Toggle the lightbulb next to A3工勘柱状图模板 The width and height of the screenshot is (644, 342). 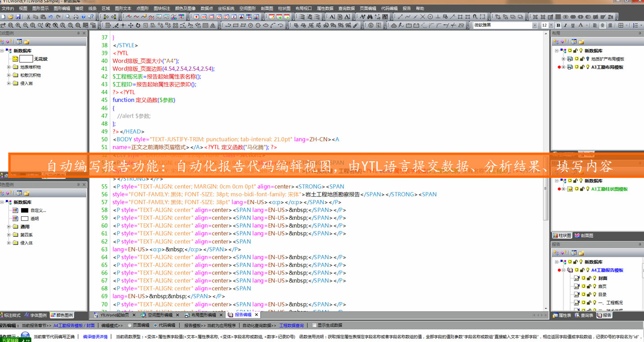point(587,189)
